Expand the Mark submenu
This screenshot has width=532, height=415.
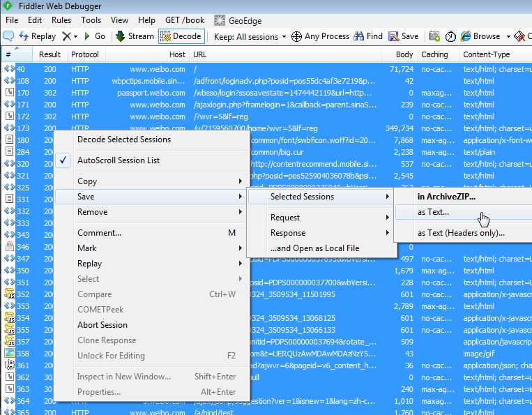(152, 248)
